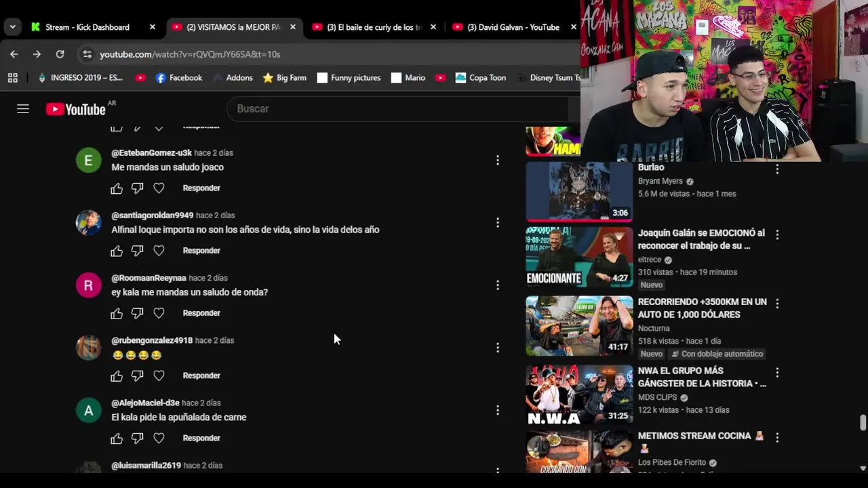Open more options for Burlao video

777,169
